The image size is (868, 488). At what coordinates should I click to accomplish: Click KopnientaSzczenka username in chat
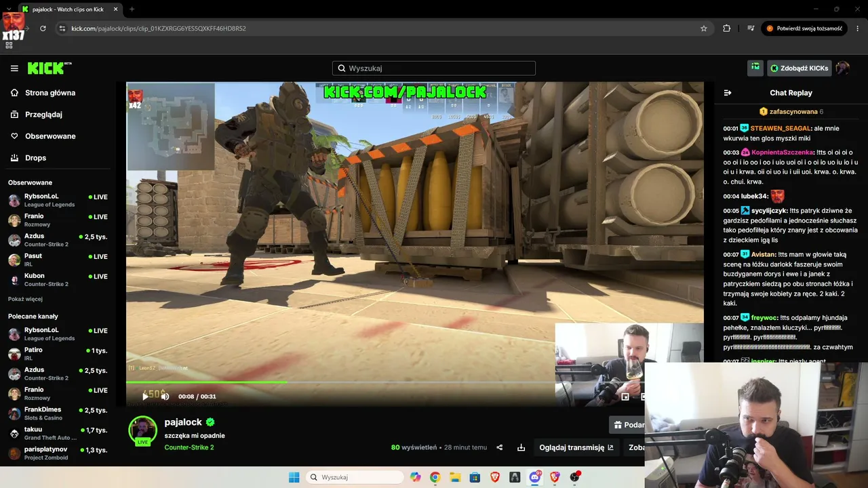click(783, 152)
